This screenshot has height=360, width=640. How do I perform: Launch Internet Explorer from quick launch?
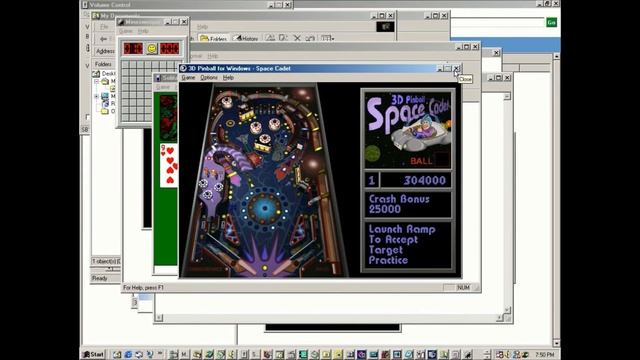[128, 354]
